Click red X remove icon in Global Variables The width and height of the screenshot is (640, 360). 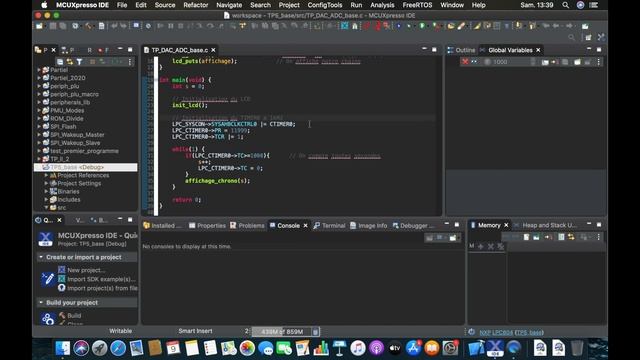click(465, 62)
